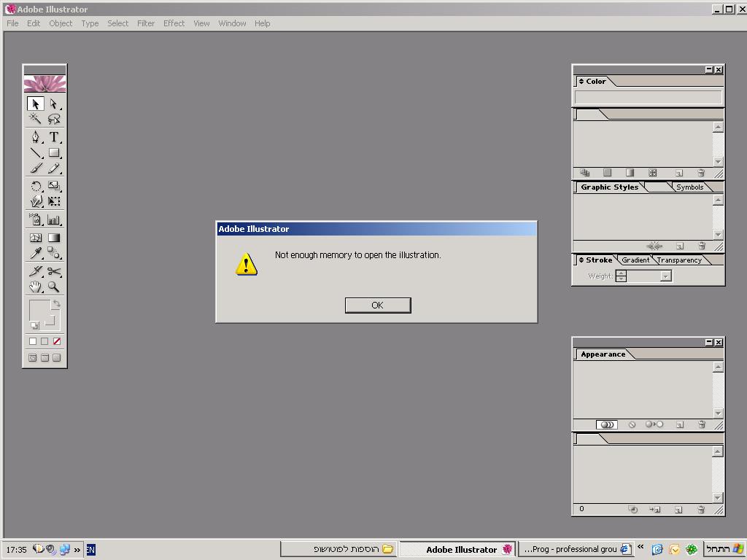Image resolution: width=747 pixels, height=560 pixels.
Task: Click Adobe Illustrator in the taskbar
Action: point(457,549)
